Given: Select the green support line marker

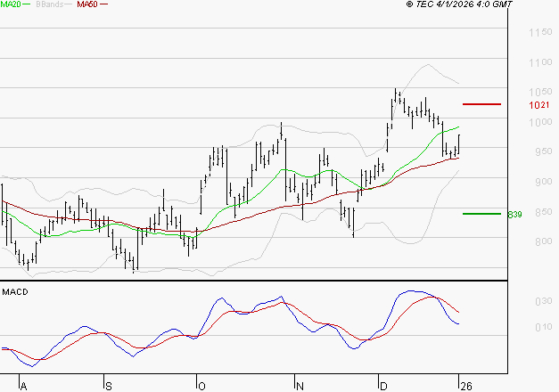Looking at the screenshot, I should click(x=482, y=214).
